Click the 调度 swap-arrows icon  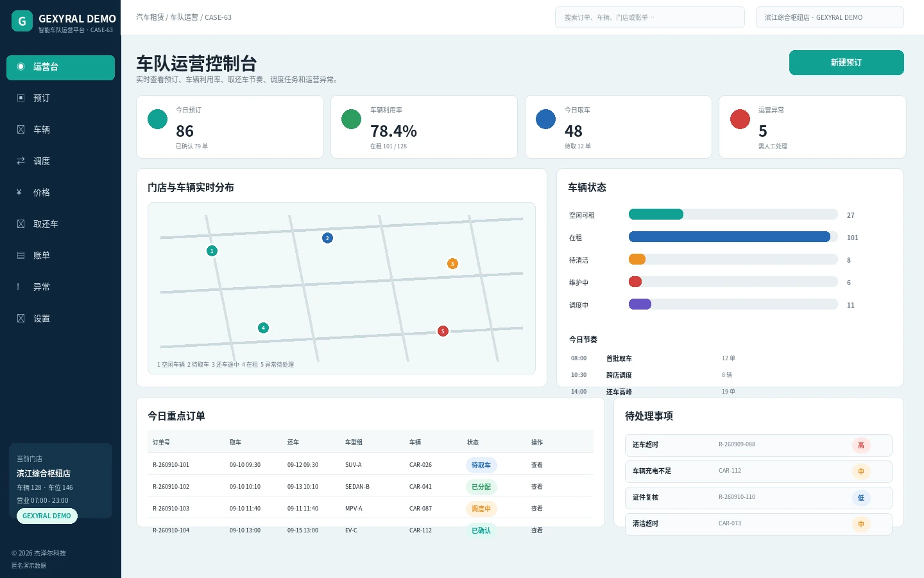pos(21,161)
